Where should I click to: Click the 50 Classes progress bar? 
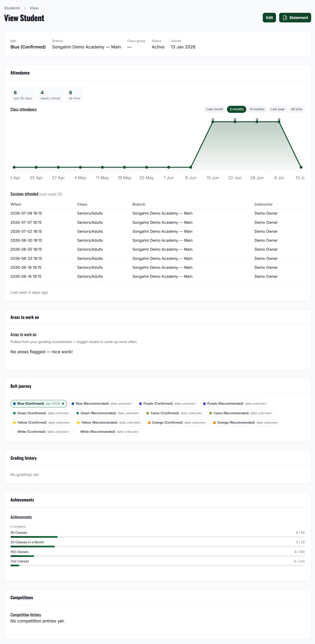[157, 537]
